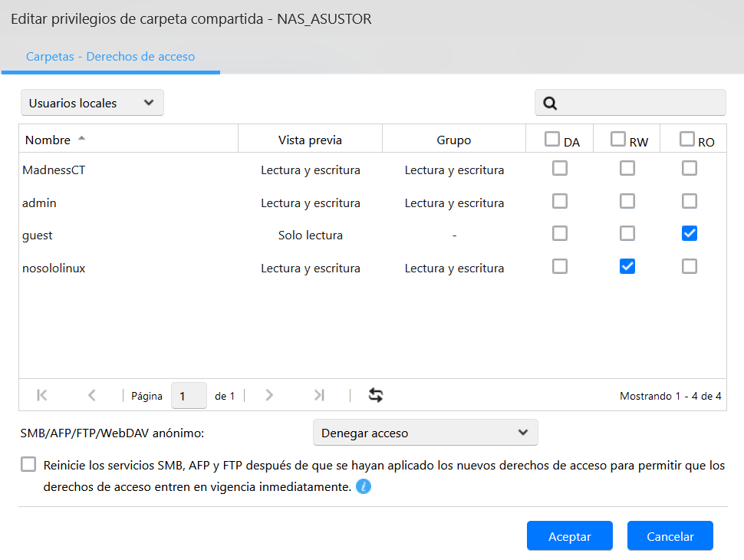Switch to Carpetas - Derechos de acceso tab
The image size is (744, 560).
(x=110, y=57)
